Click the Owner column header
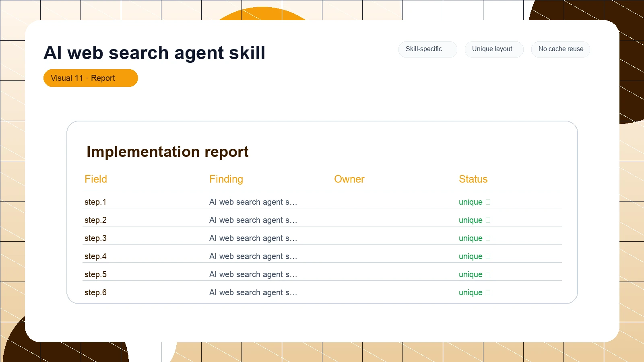644x362 pixels. click(x=349, y=179)
